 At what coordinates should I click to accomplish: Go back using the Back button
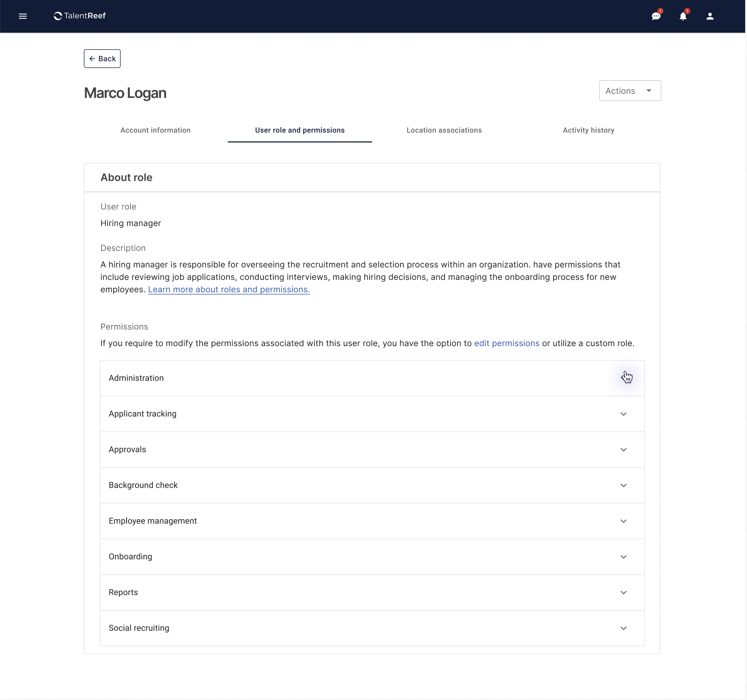(x=102, y=59)
